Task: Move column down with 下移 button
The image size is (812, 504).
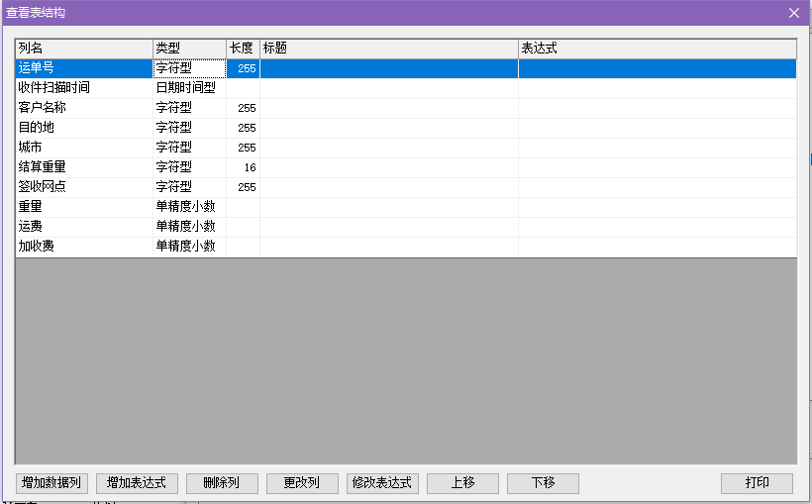Action: tap(543, 483)
